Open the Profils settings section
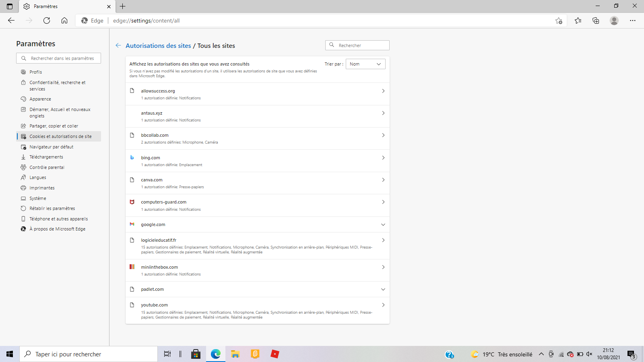 (59, 72)
